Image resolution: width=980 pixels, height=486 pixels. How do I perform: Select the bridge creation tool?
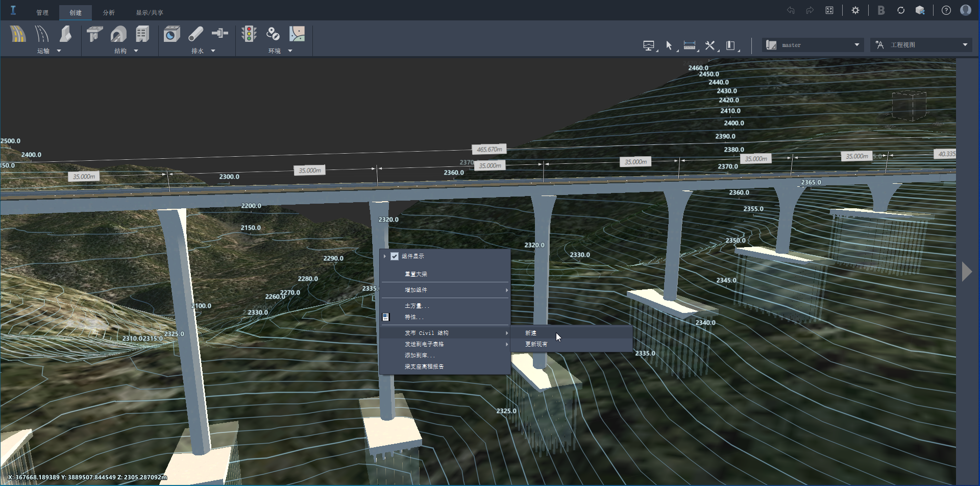pos(94,34)
